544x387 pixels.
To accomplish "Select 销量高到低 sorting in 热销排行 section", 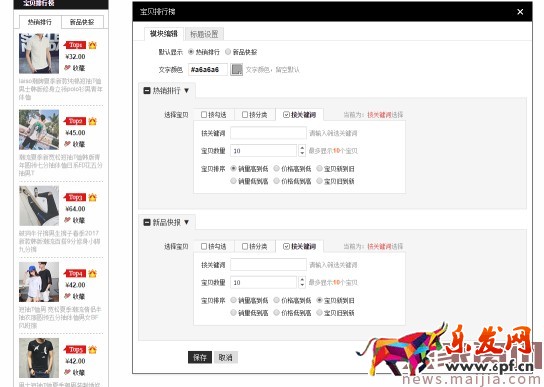I will coord(233,169).
